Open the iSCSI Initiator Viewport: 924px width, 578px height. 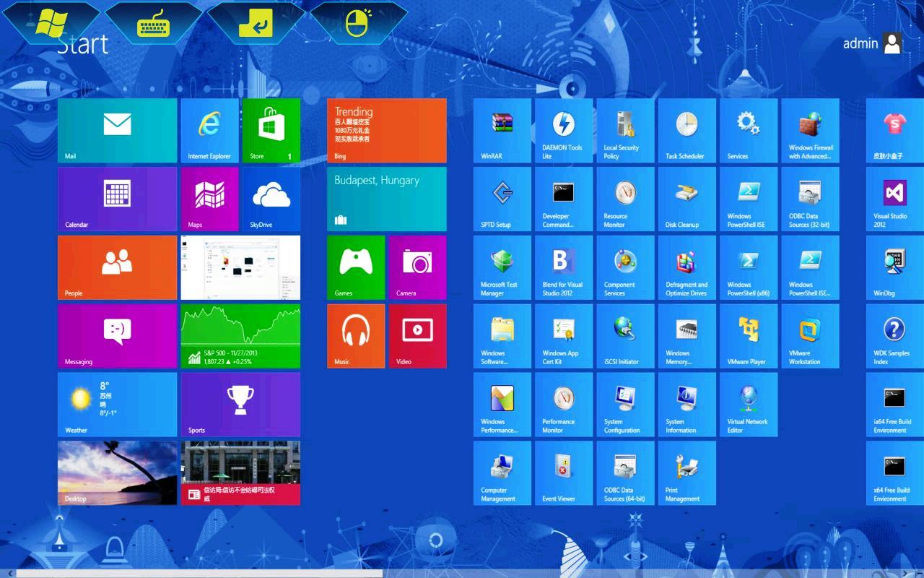624,336
